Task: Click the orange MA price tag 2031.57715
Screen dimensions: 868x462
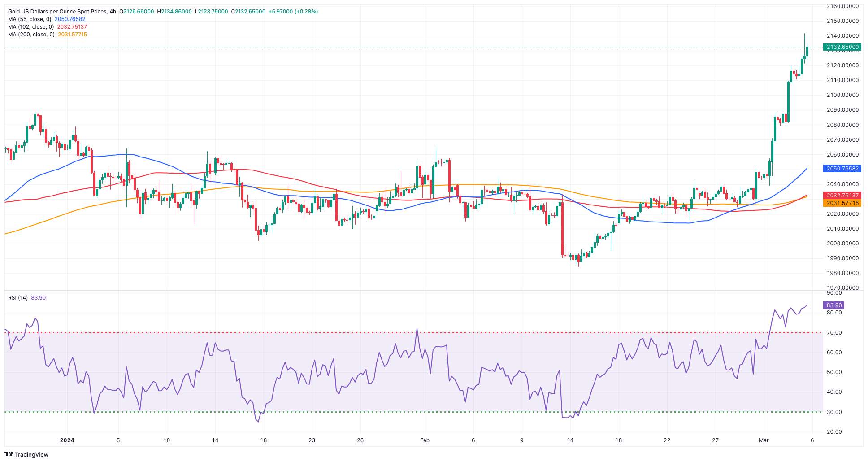Action: click(x=842, y=203)
